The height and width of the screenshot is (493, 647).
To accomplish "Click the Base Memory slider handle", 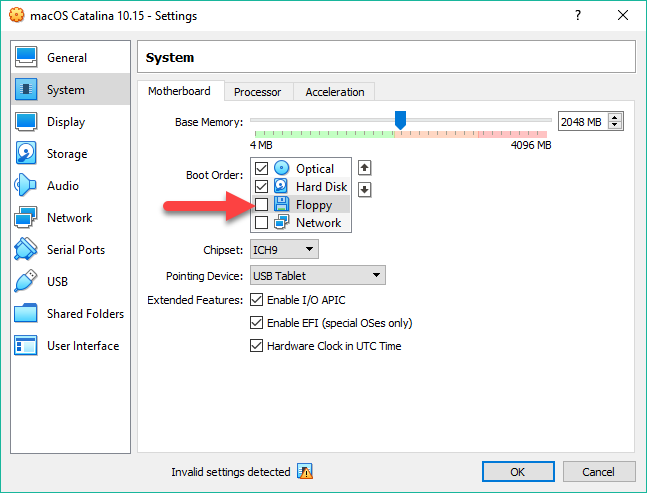I will pos(400,120).
